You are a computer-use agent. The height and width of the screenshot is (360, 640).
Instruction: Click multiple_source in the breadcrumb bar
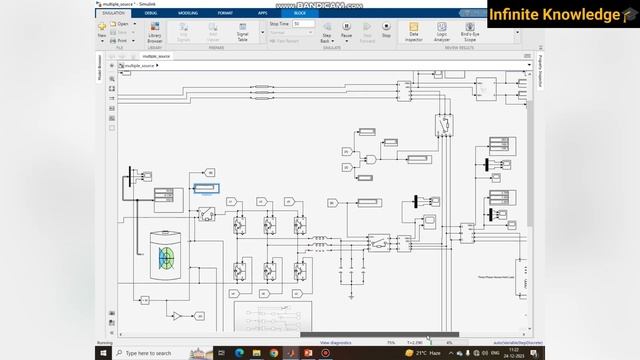[140, 65]
